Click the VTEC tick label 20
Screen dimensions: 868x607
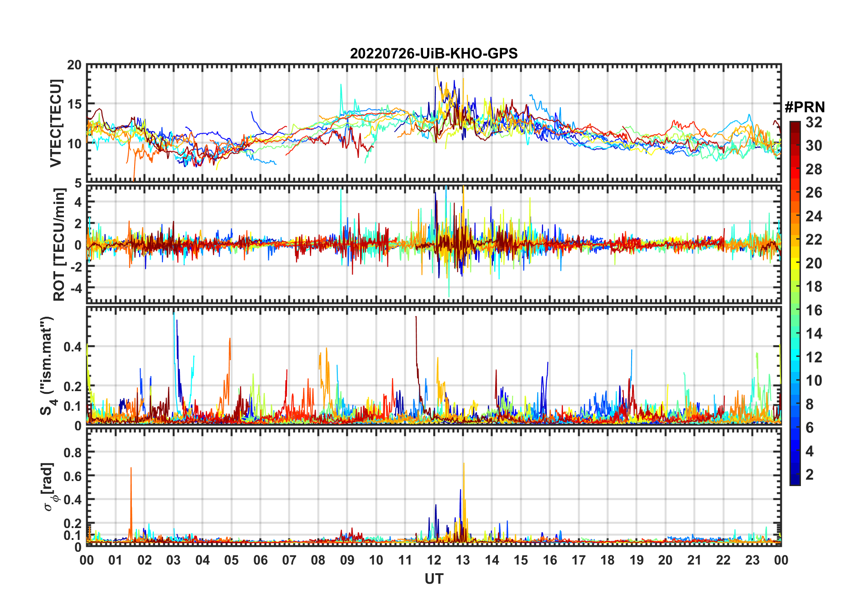[x=74, y=65]
